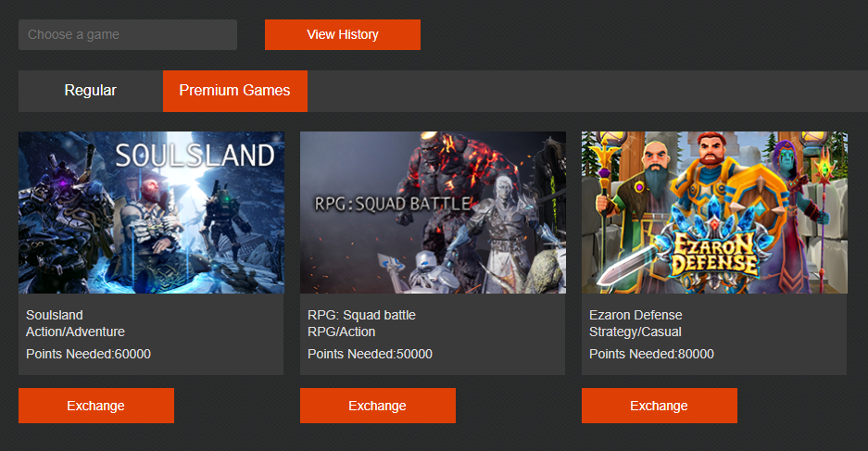Open the Soulsland game cover image
The image size is (868, 451).
pos(151,212)
